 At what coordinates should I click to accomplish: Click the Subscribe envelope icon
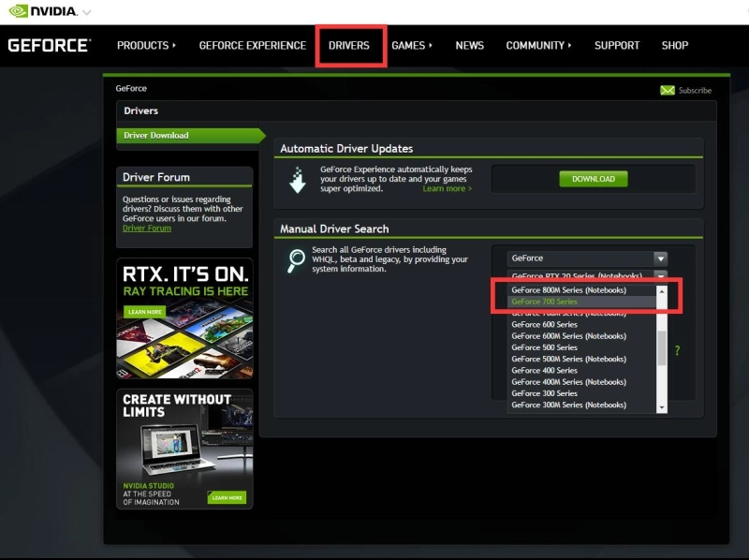click(667, 90)
